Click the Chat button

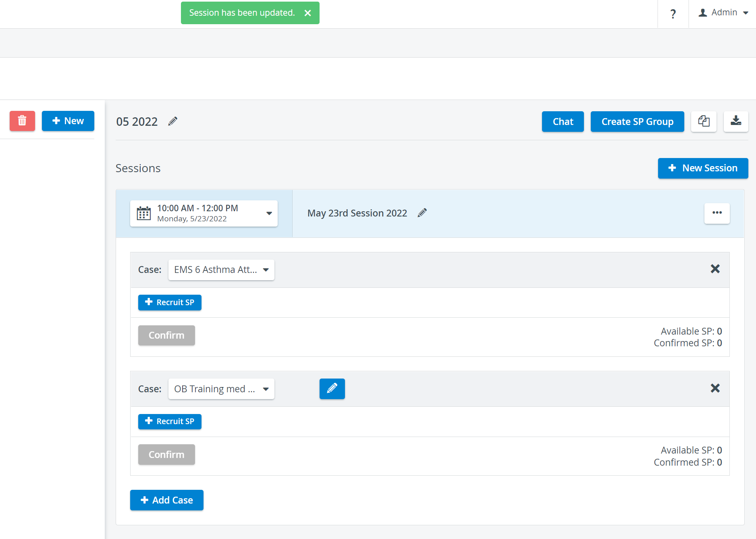(563, 121)
